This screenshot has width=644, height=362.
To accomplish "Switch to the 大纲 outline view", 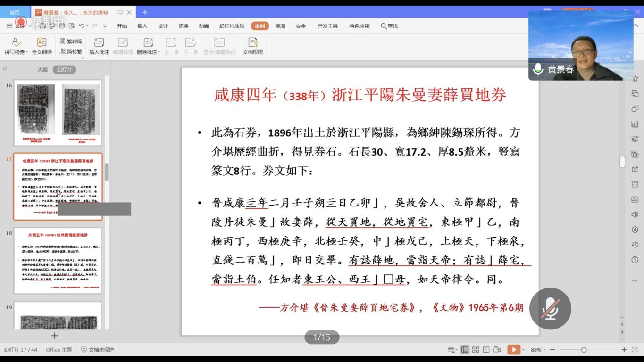I will 42,69.
